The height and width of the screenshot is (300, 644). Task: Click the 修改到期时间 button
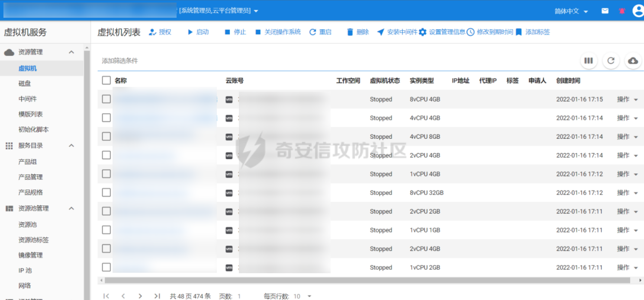[490, 32]
